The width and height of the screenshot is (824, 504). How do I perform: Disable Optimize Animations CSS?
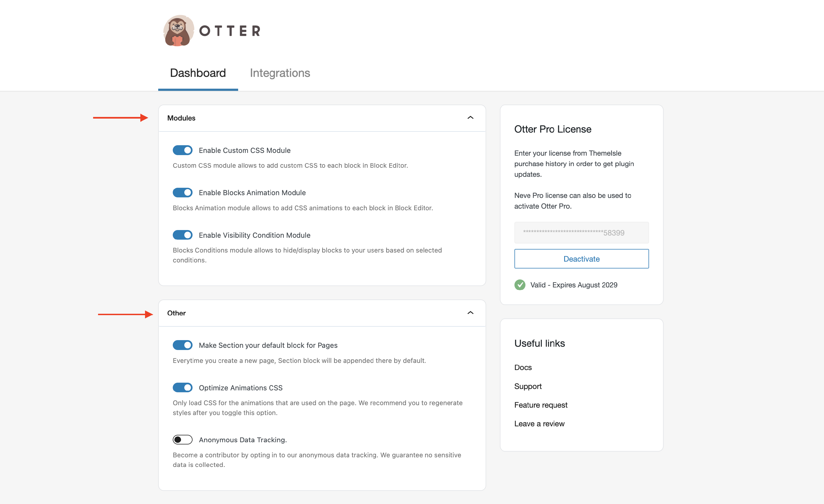(183, 387)
